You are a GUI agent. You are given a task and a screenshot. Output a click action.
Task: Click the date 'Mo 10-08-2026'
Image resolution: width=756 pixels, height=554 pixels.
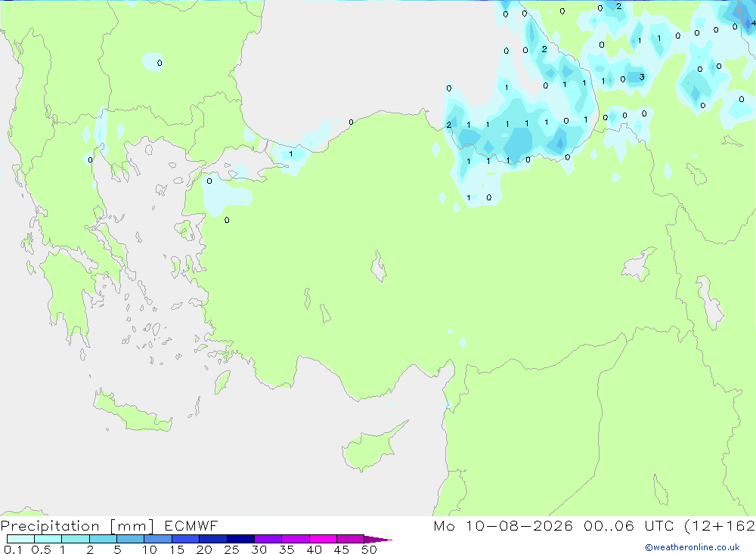[503, 525]
